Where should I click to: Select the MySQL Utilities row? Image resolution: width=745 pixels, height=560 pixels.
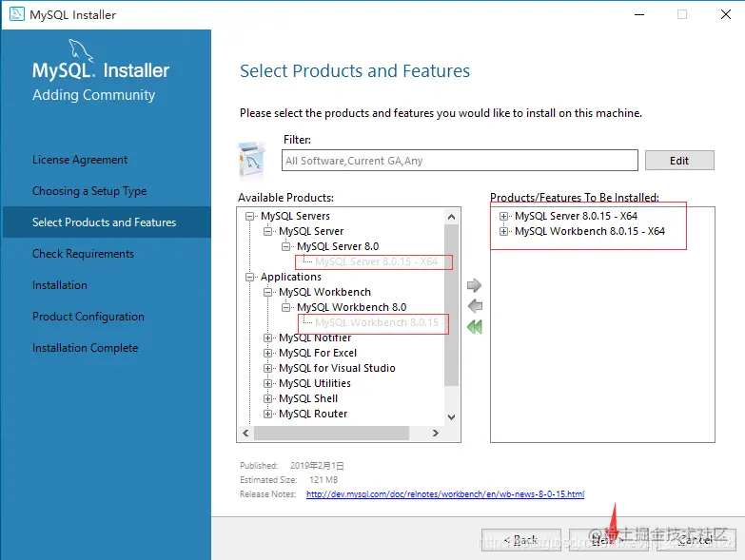pos(315,383)
